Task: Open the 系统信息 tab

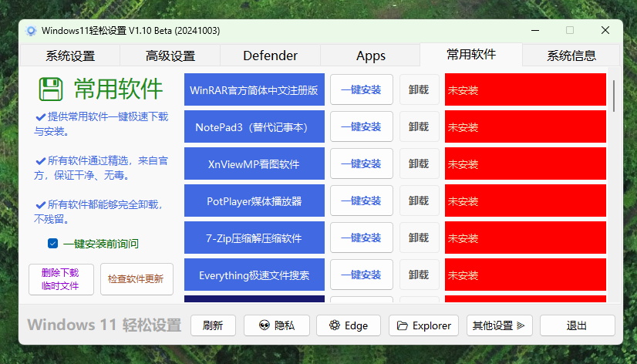Action: click(x=571, y=56)
